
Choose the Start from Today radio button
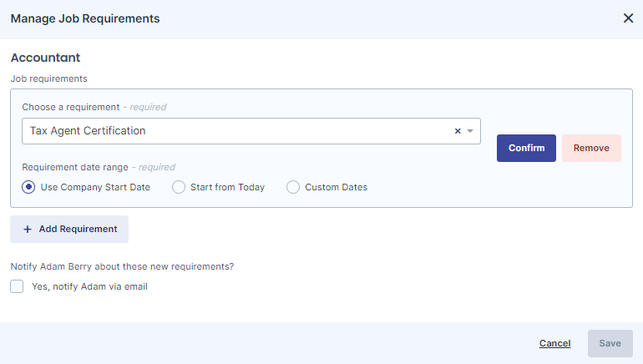pos(179,187)
